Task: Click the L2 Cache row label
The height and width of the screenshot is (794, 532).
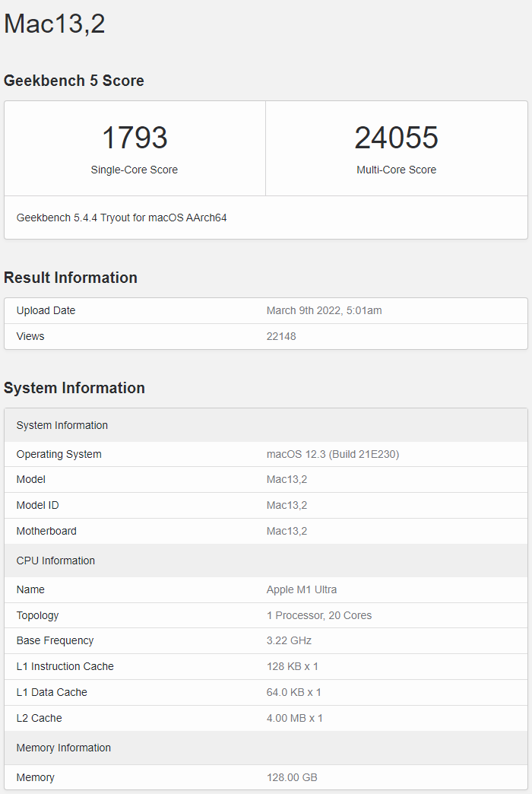Action: tap(39, 718)
